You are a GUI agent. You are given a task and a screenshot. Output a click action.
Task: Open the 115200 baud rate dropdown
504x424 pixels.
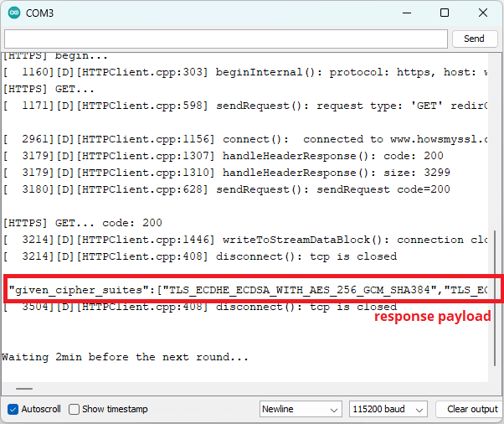(x=388, y=409)
